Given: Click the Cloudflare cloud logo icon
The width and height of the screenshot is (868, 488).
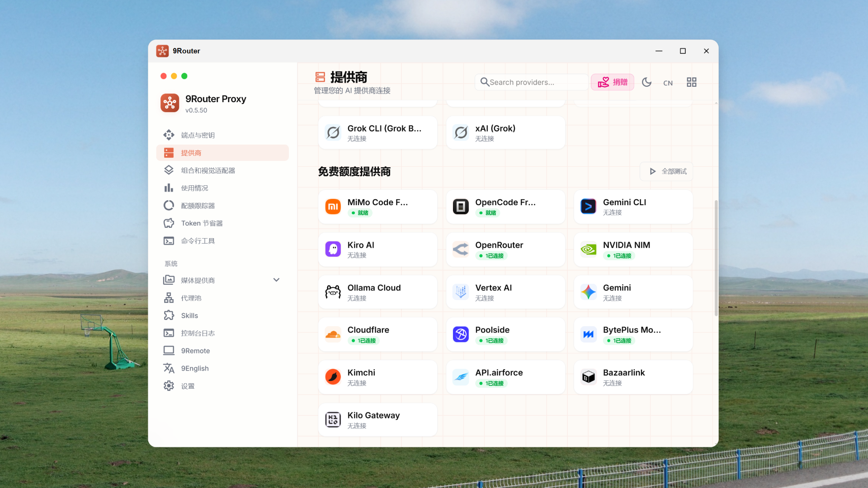Looking at the screenshot, I should (333, 335).
